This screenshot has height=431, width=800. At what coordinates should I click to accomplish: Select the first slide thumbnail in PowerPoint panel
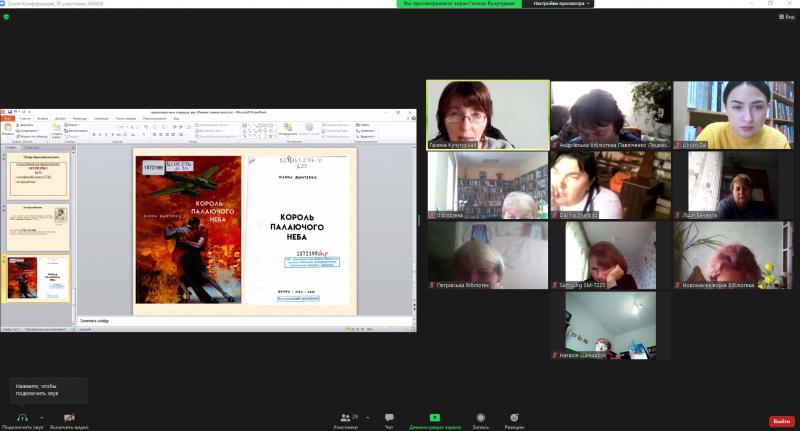(38, 176)
